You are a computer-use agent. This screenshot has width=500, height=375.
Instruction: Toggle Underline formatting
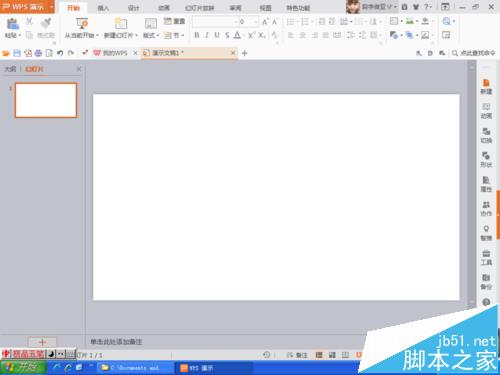pos(217,35)
